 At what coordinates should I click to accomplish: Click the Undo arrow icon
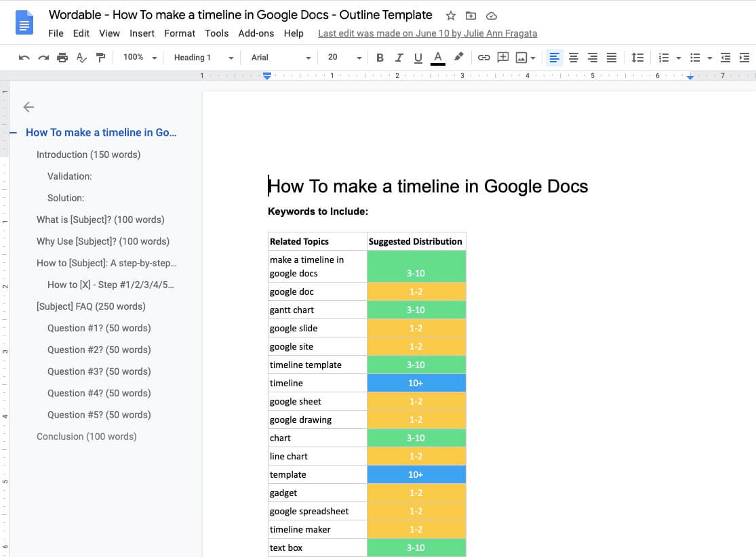coord(24,58)
